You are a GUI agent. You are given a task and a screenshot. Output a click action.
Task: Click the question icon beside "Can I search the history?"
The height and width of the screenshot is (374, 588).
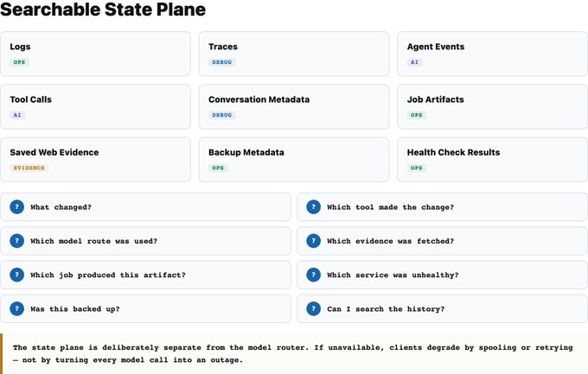tap(314, 309)
